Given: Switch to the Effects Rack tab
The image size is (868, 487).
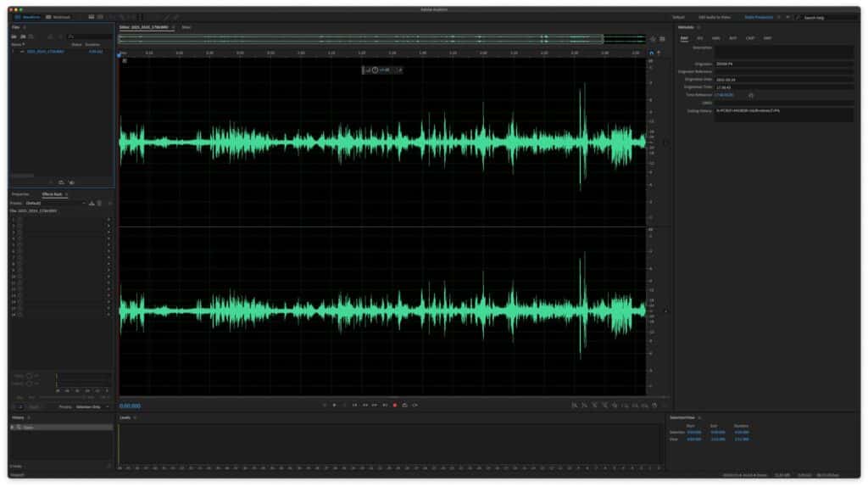Looking at the screenshot, I should click(x=52, y=194).
